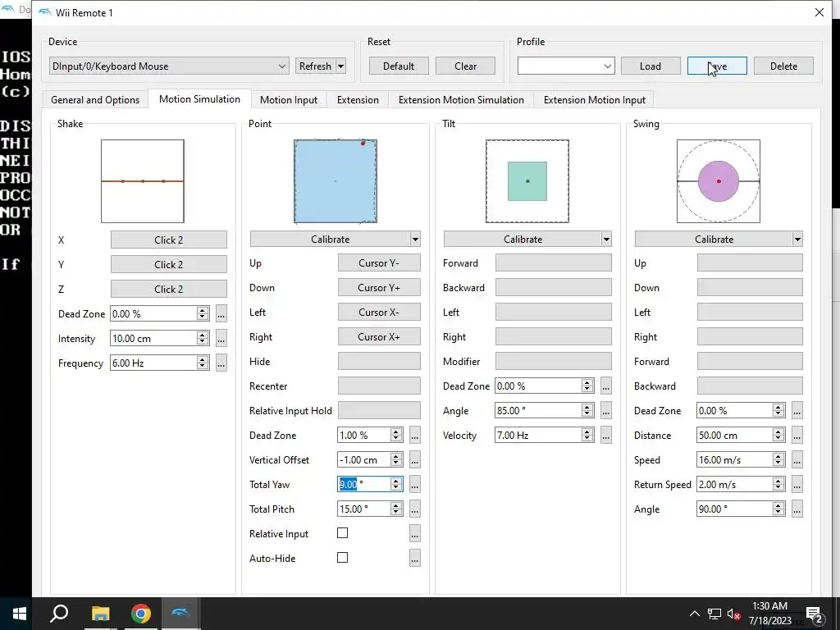Click the Total Pitch value field
The image size is (840, 630).
point(363,509)
